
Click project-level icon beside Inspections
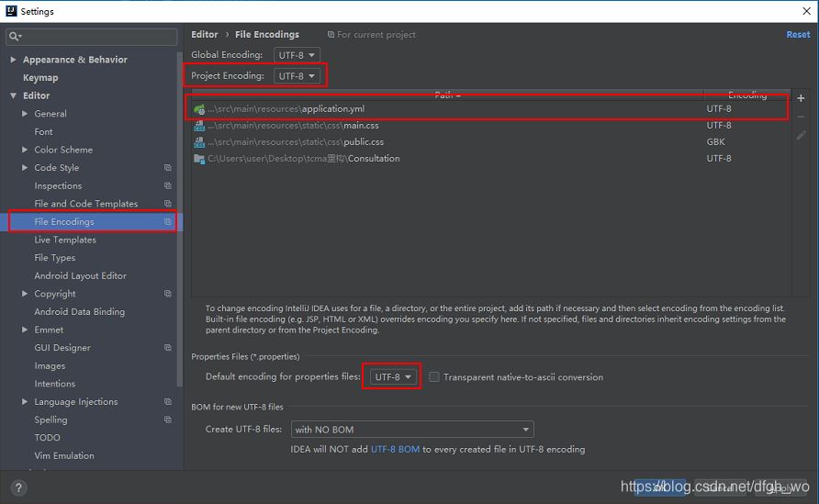[x=168, y=186]
